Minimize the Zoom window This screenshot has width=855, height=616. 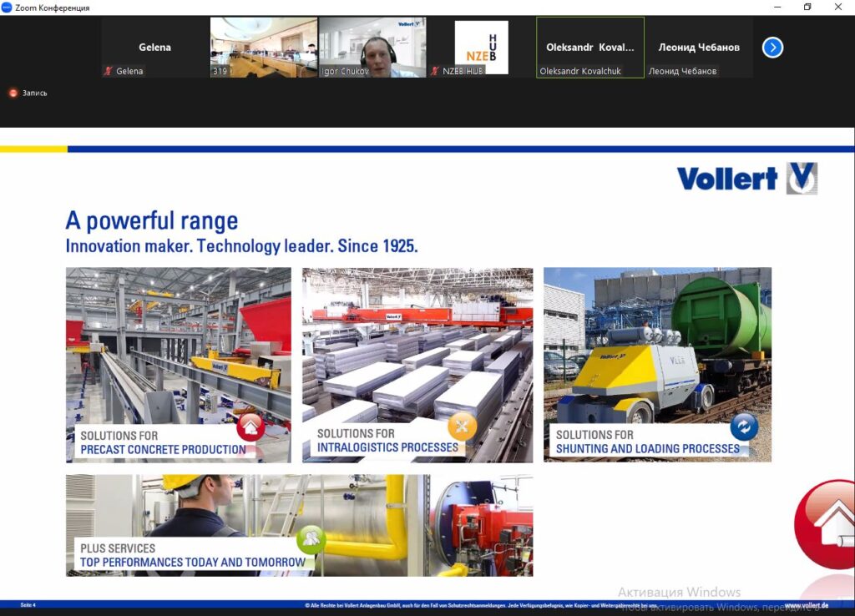coord(777,7)
